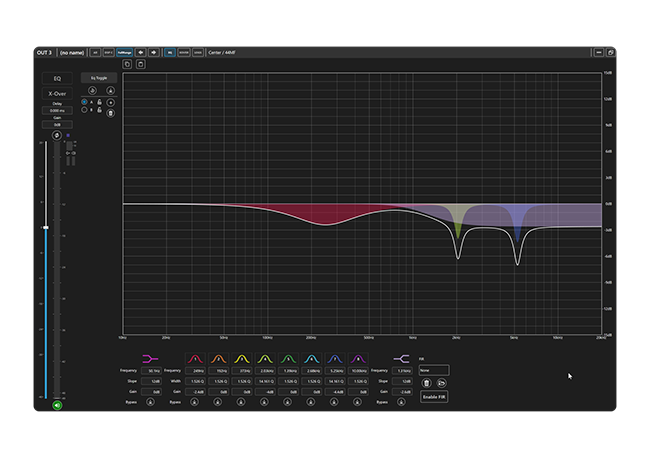Bypass the low-pass filter
Screen dimensions: 650x459
[401, 402]
